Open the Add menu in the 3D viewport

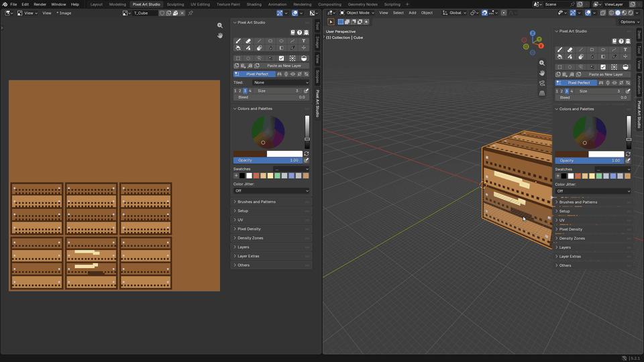[413, 13]
